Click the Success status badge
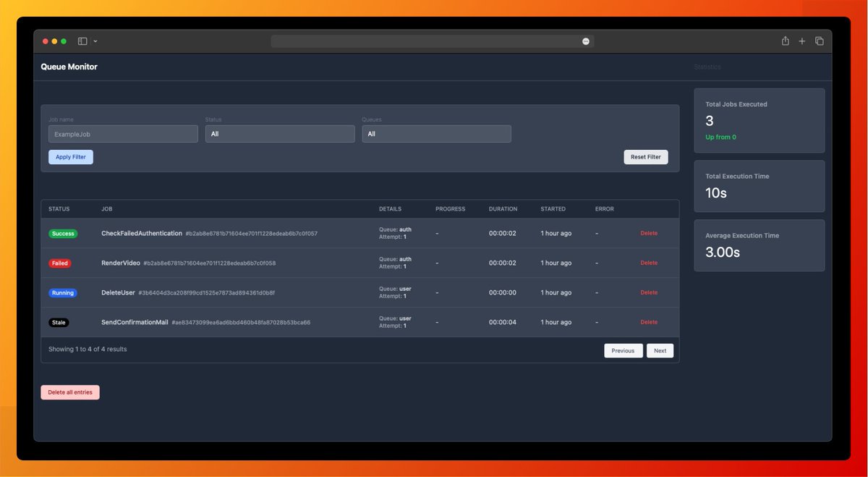 click(x=63, y=234)
